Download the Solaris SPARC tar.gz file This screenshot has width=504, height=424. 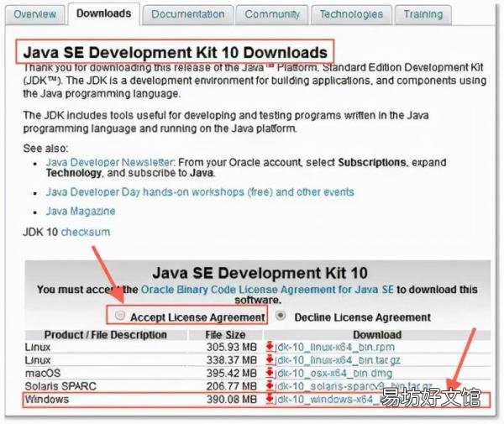point(354,386)
